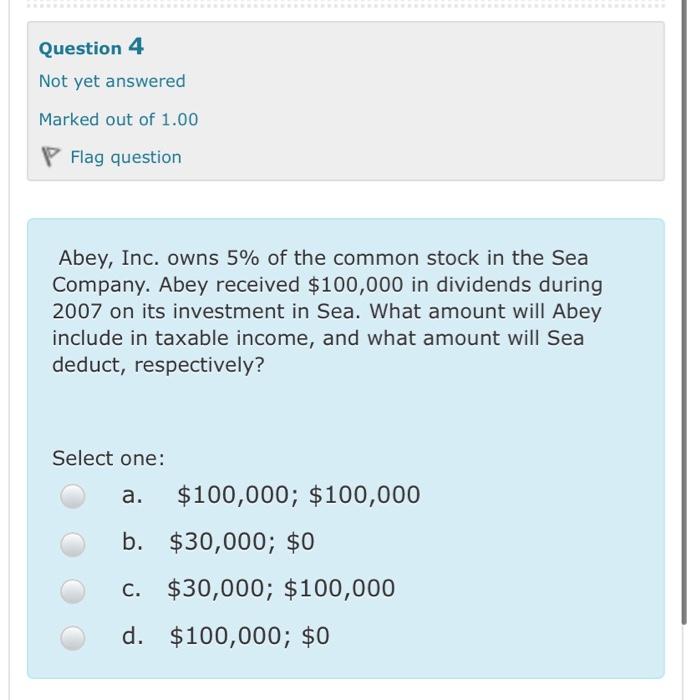
Task: Select the radio button for option a
Action: 73,496
